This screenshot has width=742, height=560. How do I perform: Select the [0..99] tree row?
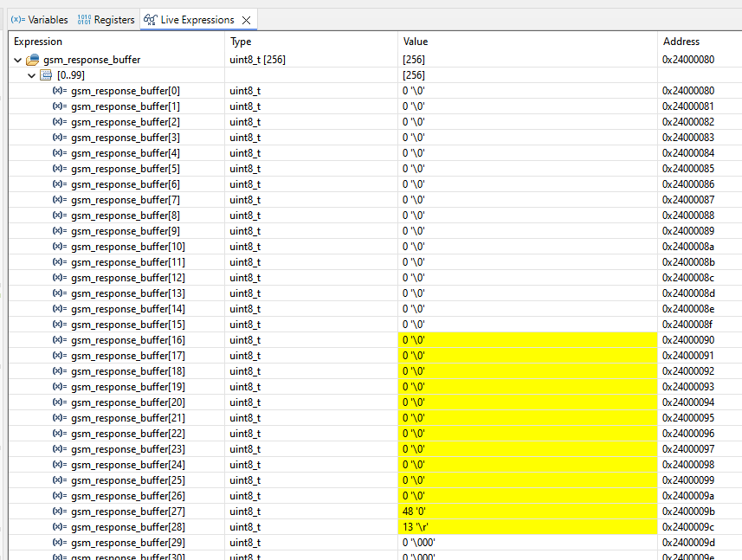(x=375, y=75)
